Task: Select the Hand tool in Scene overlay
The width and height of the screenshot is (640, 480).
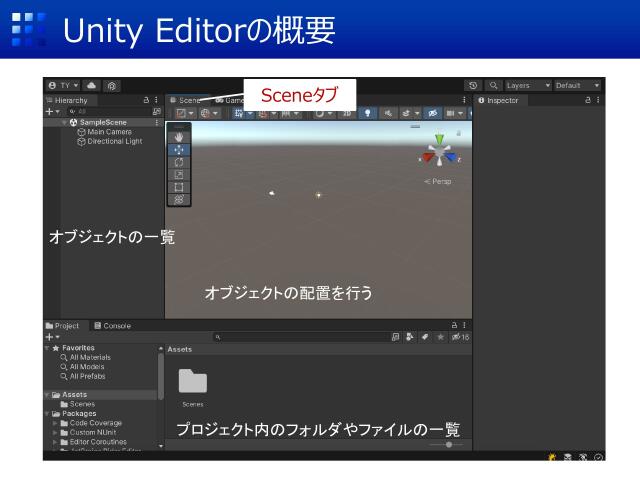Action: [x=179, y=137]
